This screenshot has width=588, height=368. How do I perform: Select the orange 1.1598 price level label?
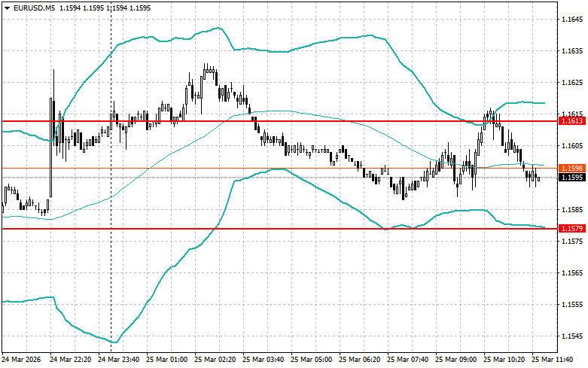572,169
